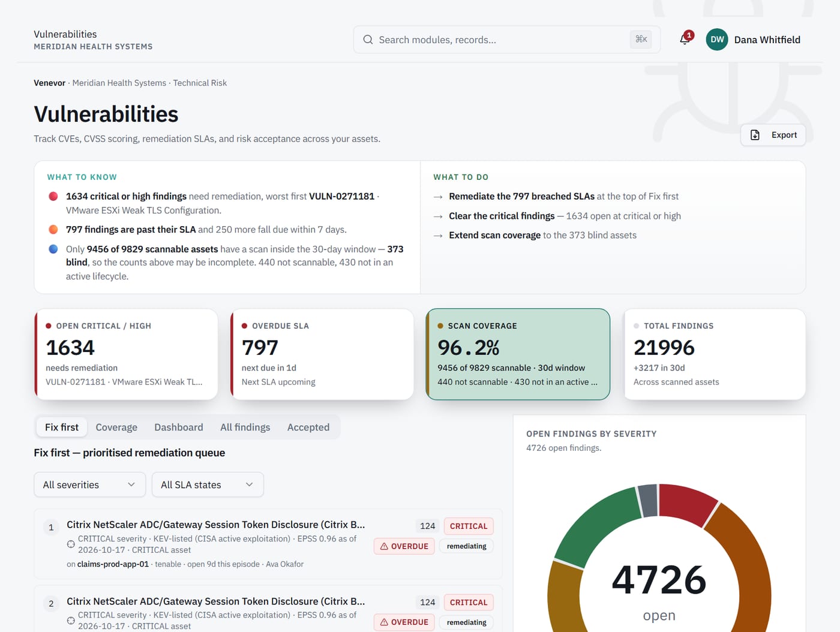
Task: Click the search magnifier icon
Action: click(x=368, y=40)
